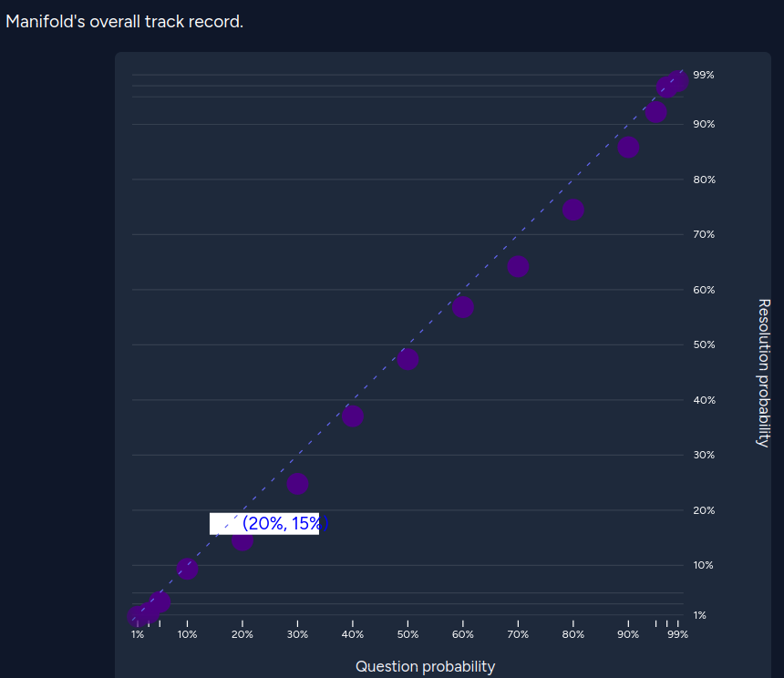Click the 'Question probability' axis title

[425, 666]
